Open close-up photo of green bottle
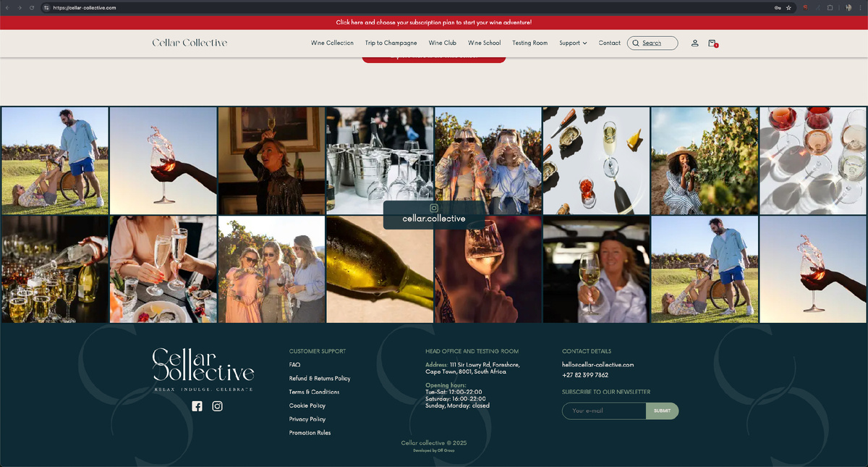The height and width of the screenshot is (467, 868). (x=380, y=269)
